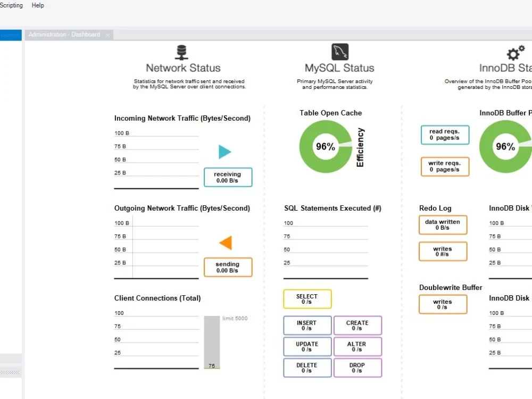
Task: Click the UPDATE 0 /s box
Action: [x=307, y=346]
